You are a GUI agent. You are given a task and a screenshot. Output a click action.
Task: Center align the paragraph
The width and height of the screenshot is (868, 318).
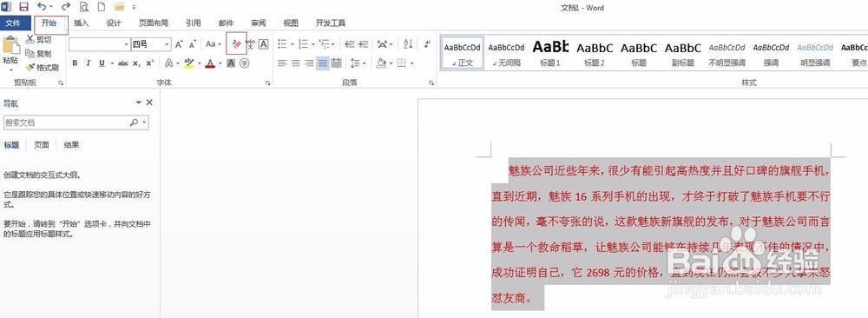[296, 63]
